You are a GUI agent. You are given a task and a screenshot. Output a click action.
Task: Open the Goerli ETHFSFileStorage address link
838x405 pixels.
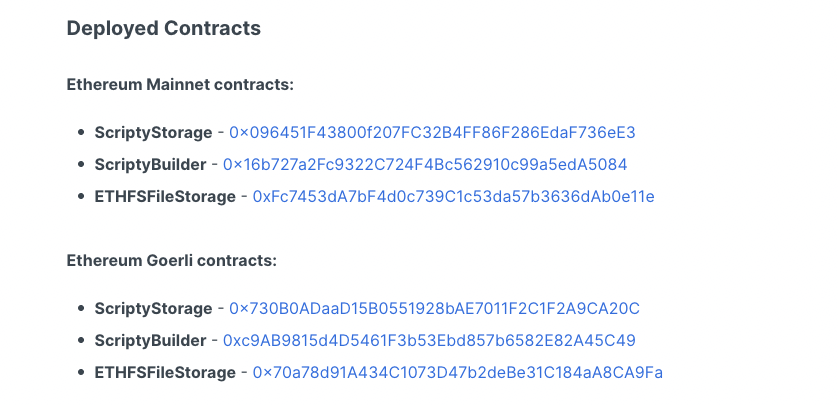click(x=457, y=372)
